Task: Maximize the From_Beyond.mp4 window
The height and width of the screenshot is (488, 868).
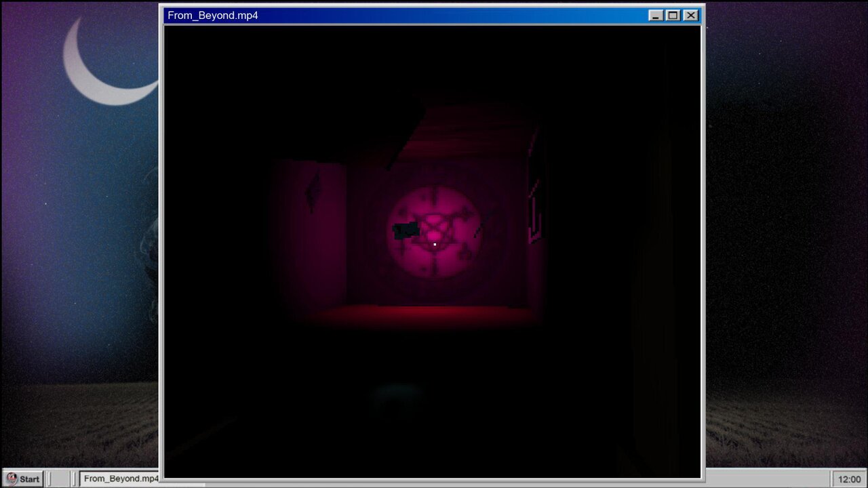Action: pos(673,15)
